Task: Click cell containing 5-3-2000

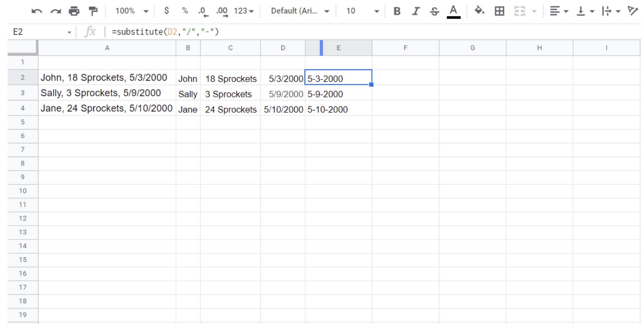Action: pyautogui.click(x=338, y=77)
